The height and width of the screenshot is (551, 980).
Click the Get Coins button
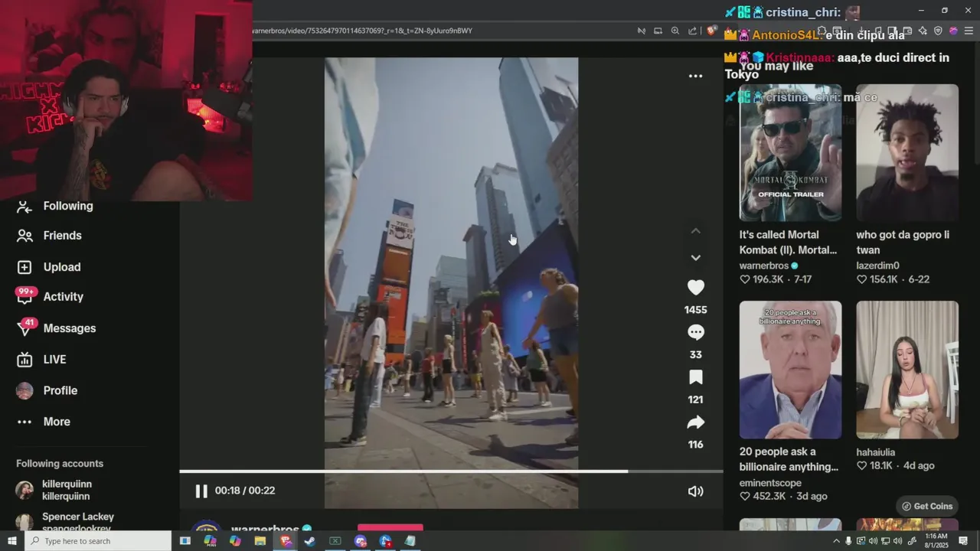pos(927,506)
